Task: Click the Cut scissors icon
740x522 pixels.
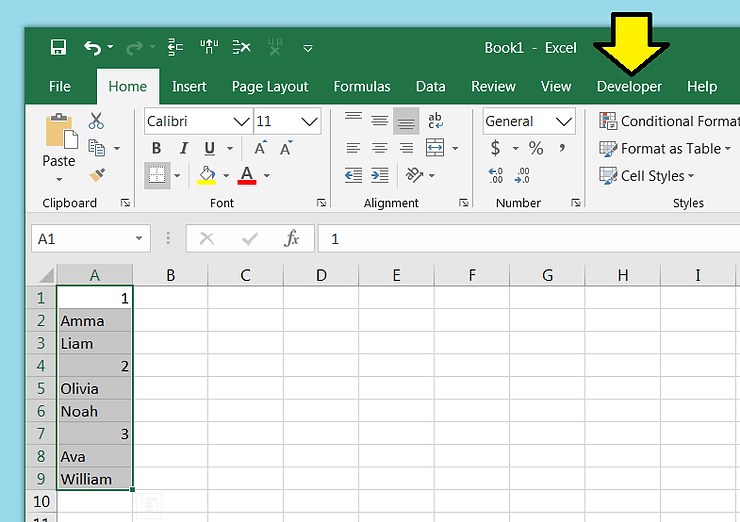Action: (96, 121)
